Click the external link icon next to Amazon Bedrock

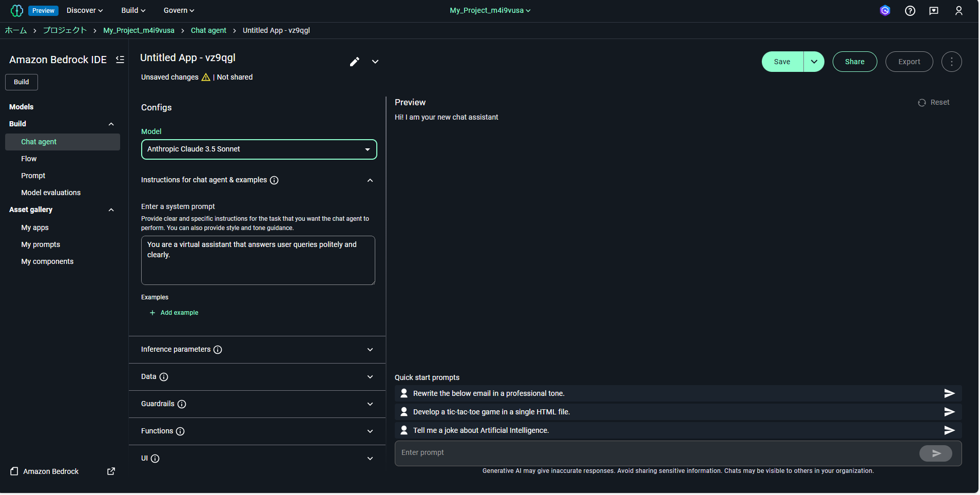111,471
